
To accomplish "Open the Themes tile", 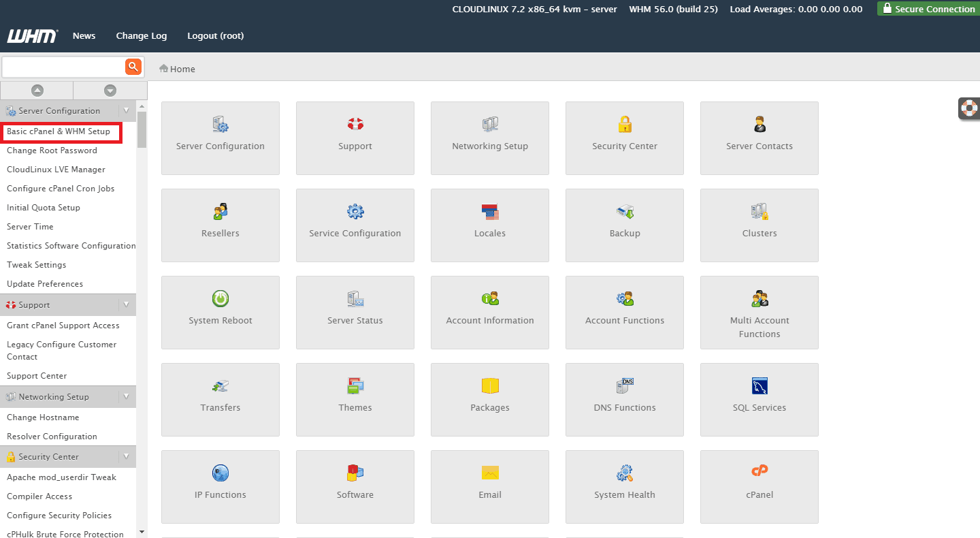I will pos(355,400).
